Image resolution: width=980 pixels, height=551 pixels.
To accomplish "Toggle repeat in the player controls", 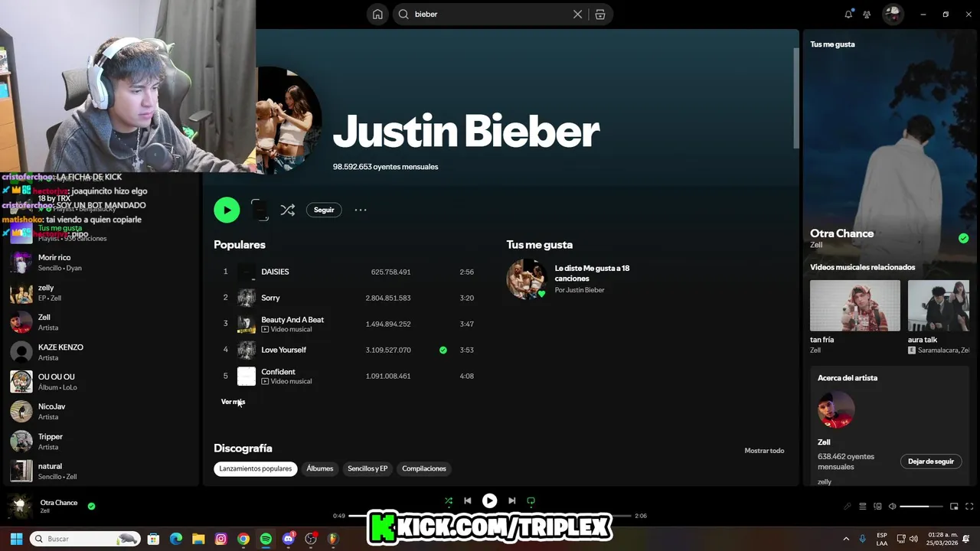I will click(x=531, y=500).
